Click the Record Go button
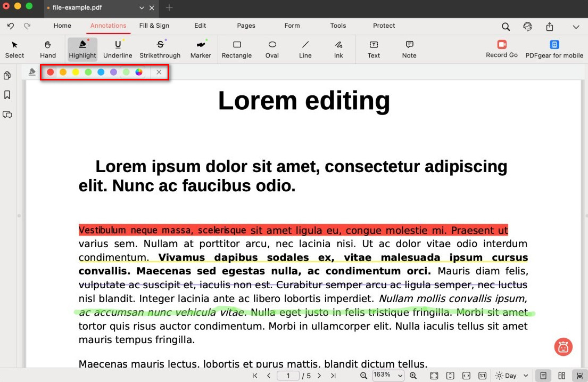 [x=502, y=49]
